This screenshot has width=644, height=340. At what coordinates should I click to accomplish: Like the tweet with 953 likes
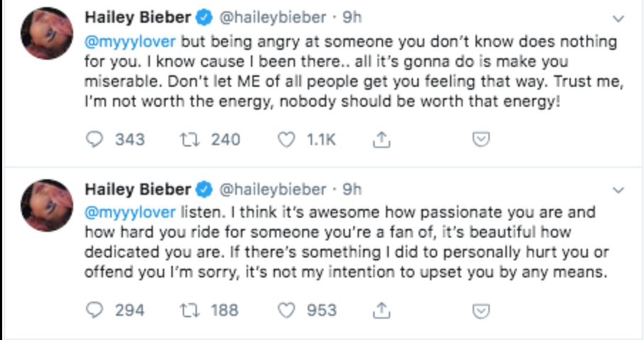coord(286,310)
